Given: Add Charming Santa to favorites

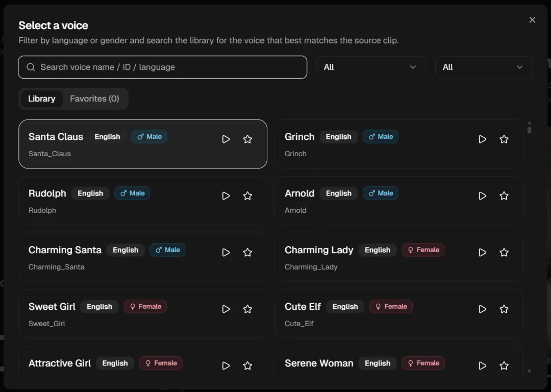Looking at the screenshot, I should [x=247, y=253].
